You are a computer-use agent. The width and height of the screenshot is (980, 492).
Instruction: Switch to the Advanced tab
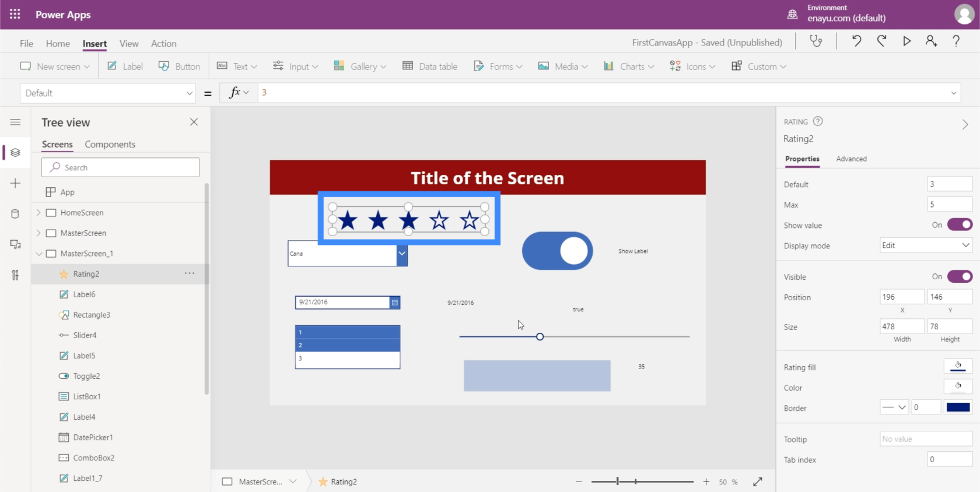[851, 159]
